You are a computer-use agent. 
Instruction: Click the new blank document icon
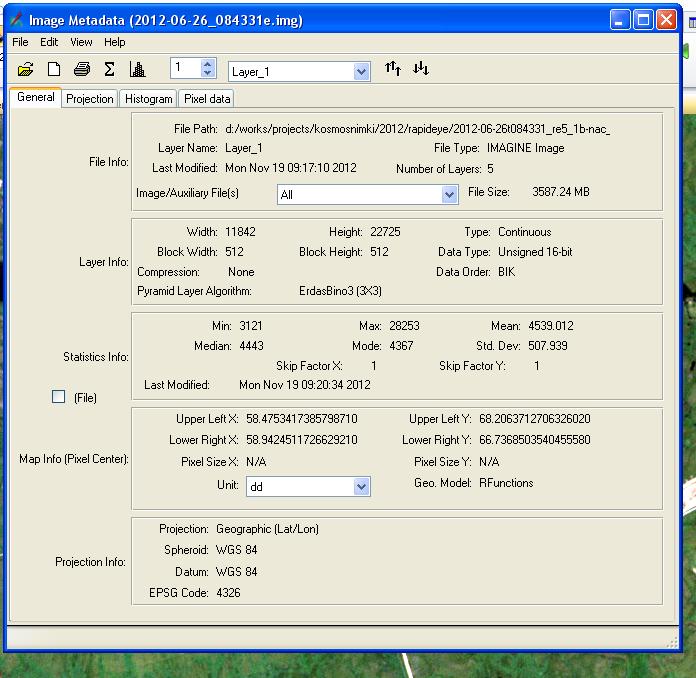click(x=54, y=69)
